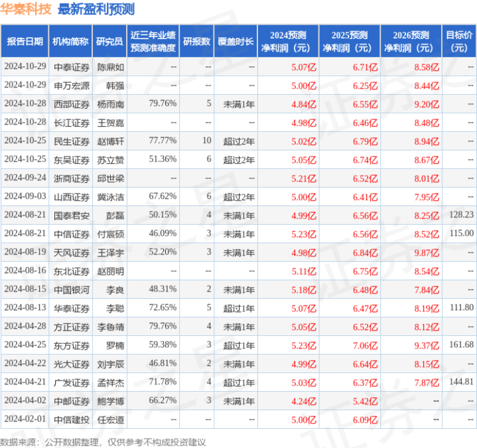
Task: Click the date 2024-08-13
Action: [25, 308]
